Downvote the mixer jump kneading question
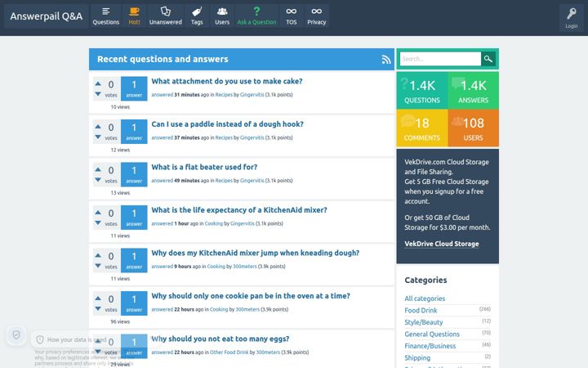This screenshot has height=368, width=588. (x=98, y=266)
